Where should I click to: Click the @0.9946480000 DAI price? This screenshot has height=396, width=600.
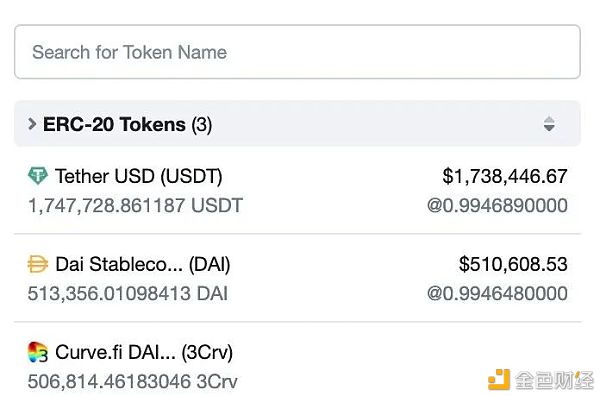(497, 293)
